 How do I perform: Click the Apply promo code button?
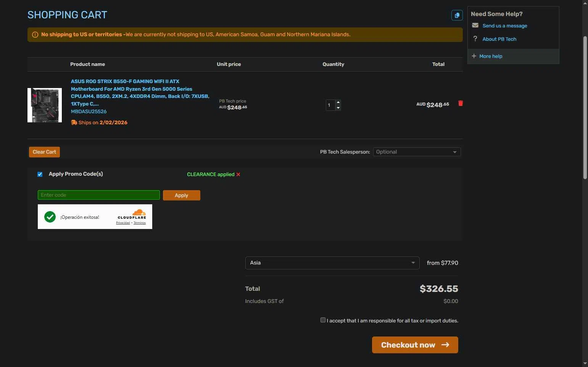click(182, 195)
